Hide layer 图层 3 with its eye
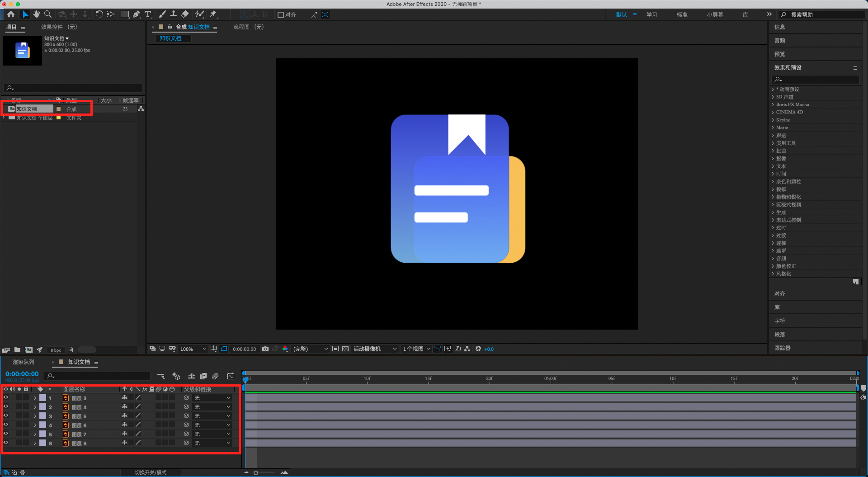This screenshot has width=868, height=477. tap(6, 397)
